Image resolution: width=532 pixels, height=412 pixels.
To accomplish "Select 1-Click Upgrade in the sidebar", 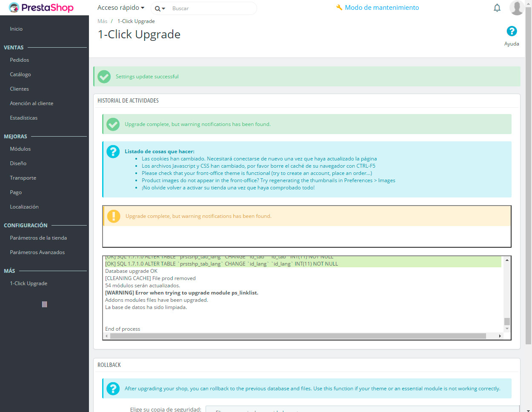I will tap(29, 283).
